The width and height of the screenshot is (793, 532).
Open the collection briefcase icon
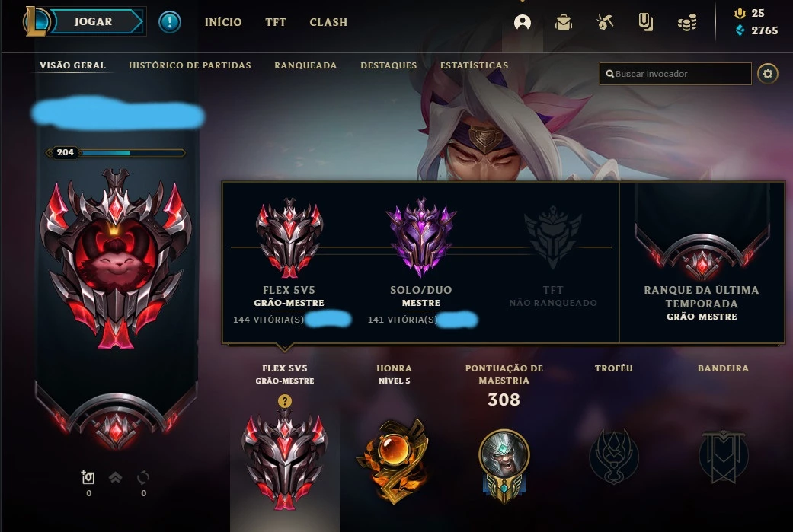(x=564, y=22)
